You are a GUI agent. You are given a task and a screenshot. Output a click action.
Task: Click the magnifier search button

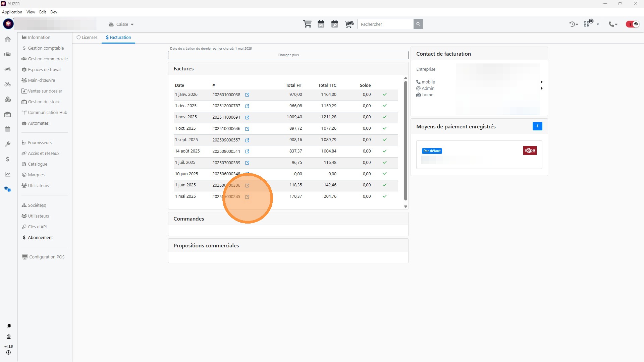click(x=418, y=24)
